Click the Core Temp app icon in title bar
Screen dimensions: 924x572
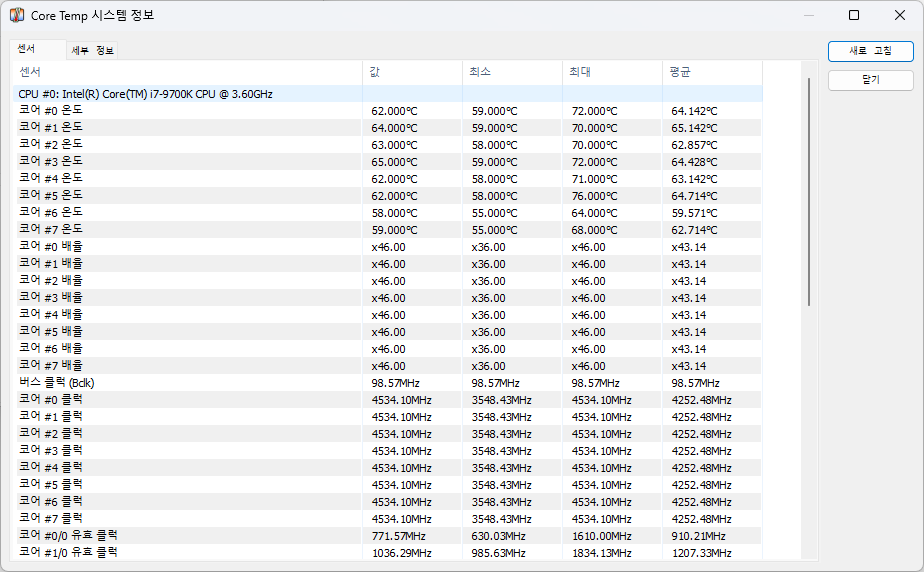pyautogui.click(x=17, y=15)
